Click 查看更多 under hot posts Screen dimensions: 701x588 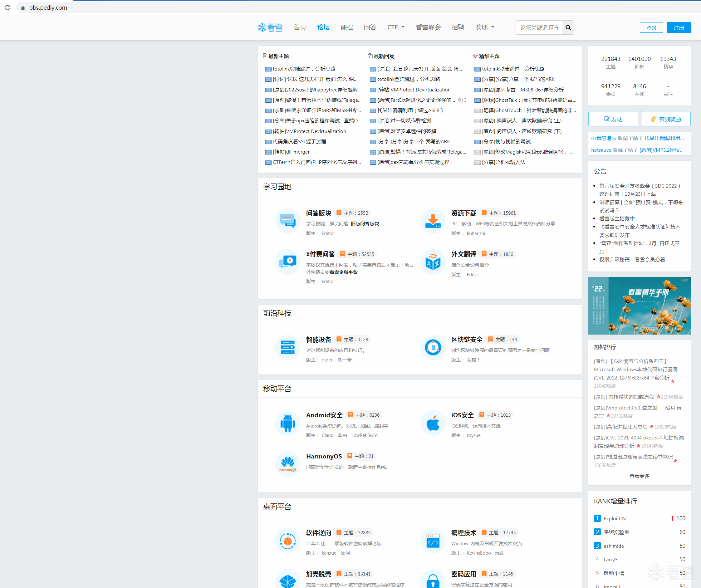tap(639, 476)
